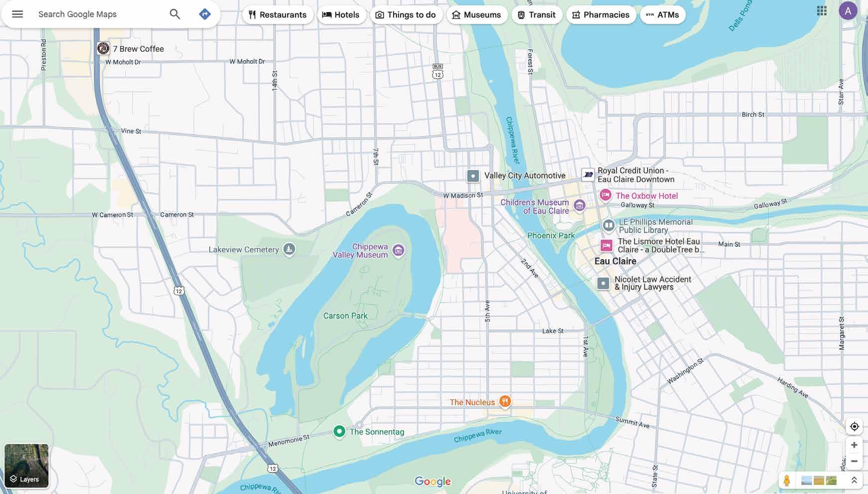Select the Valley City Automotive pin
Image resolution: width=868 pixels, height=494 pixels.
point(473,175)
